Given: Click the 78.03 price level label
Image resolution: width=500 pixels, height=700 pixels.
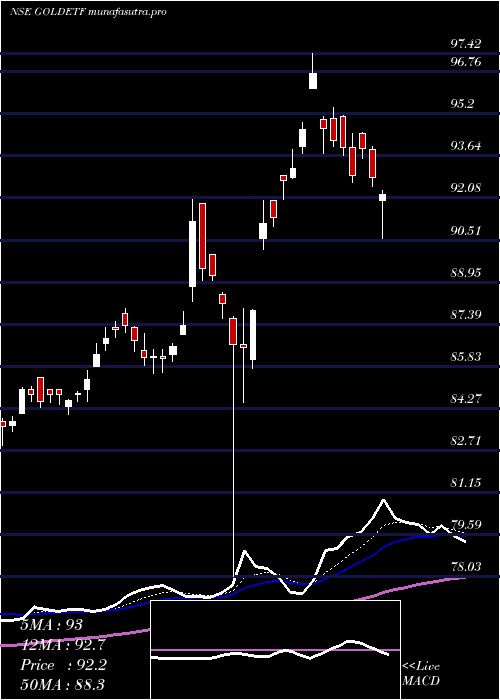Looking at the screenshot, I should (466, 567).
